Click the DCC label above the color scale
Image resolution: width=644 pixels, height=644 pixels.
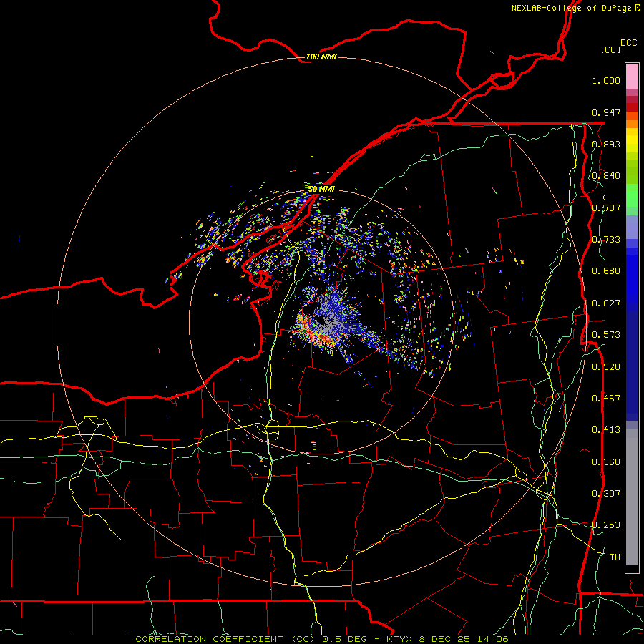(x=628, y=43)
